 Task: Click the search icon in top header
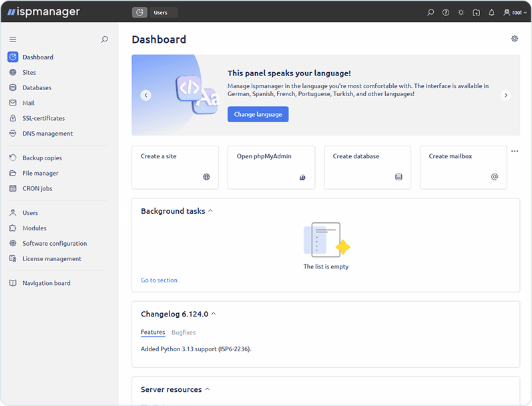click(431, 13)
